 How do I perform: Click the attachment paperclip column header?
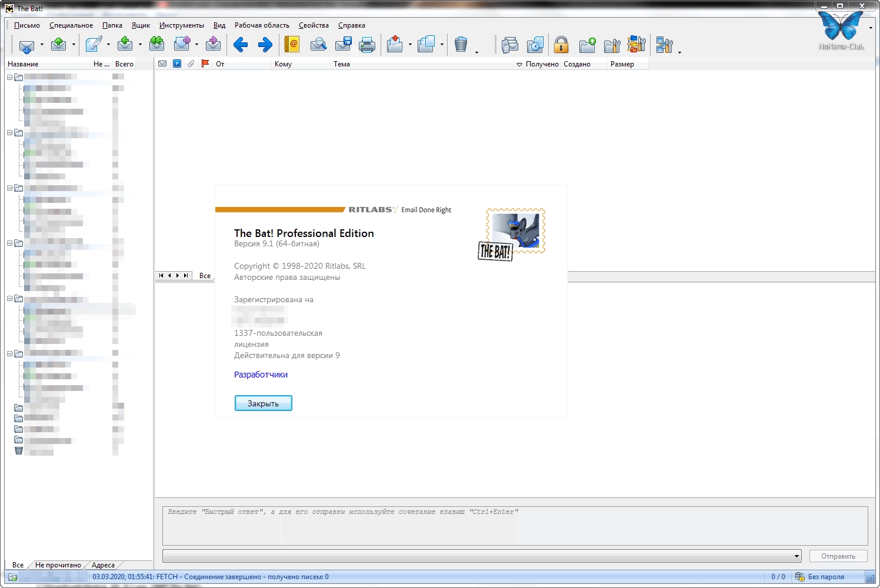pyautogui.click(x=191, y=64)
